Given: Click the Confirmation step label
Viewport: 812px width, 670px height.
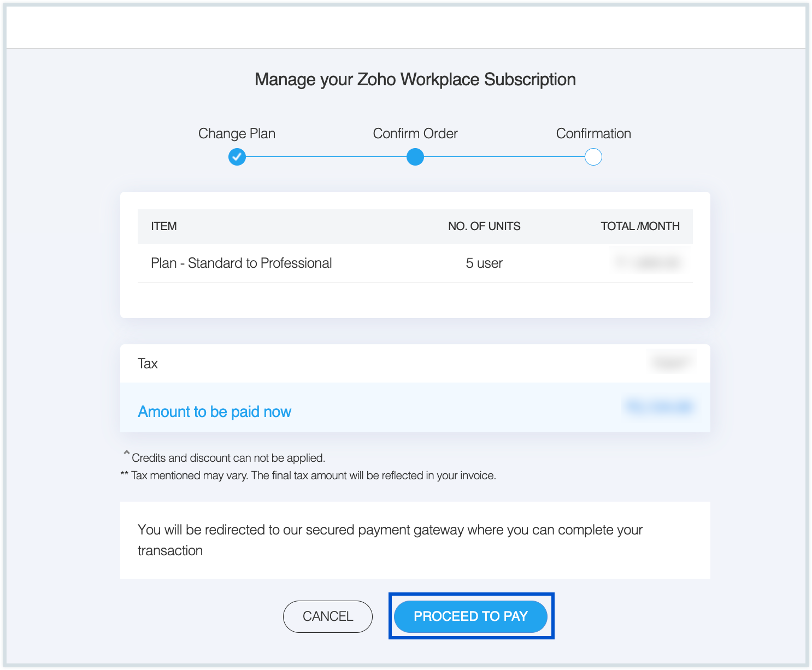Looking at the screenshot, I should coord(593,134).
